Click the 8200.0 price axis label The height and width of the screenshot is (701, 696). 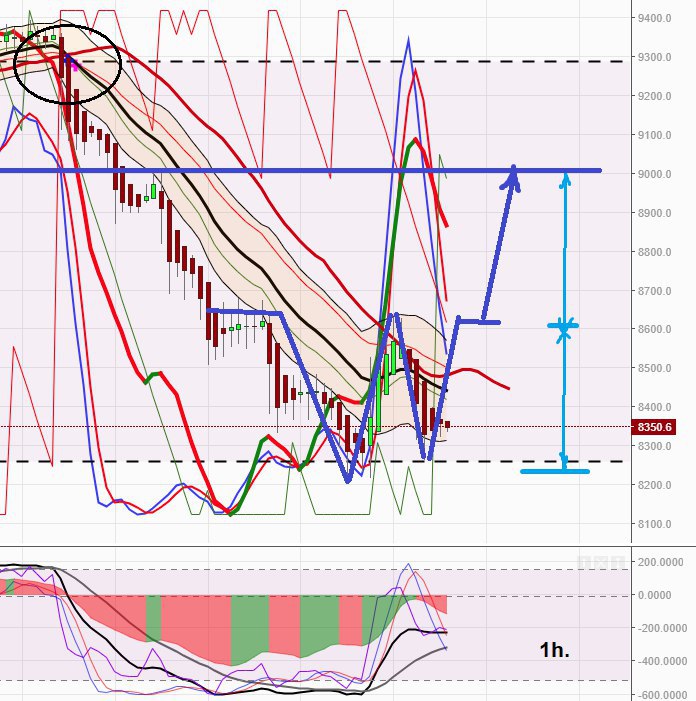(x=654, y=485)
